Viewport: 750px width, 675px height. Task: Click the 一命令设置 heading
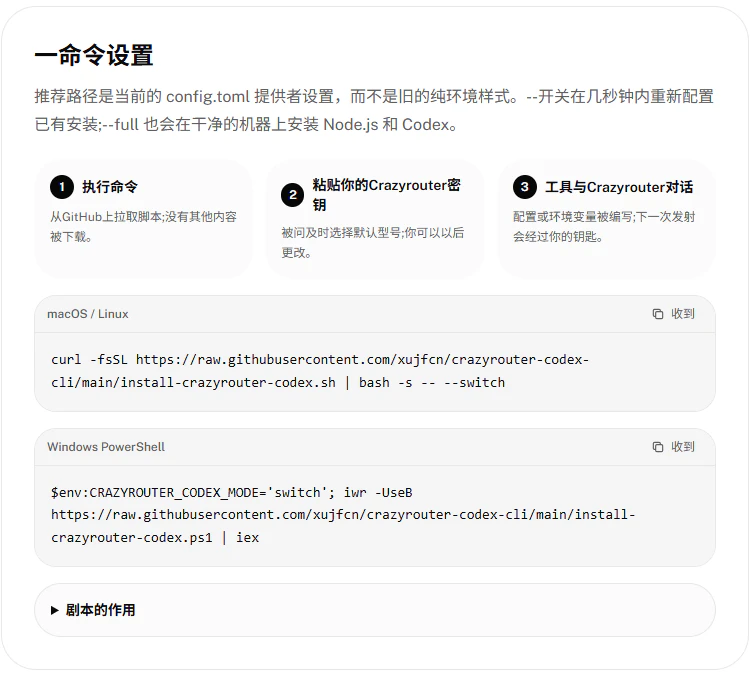94,55
